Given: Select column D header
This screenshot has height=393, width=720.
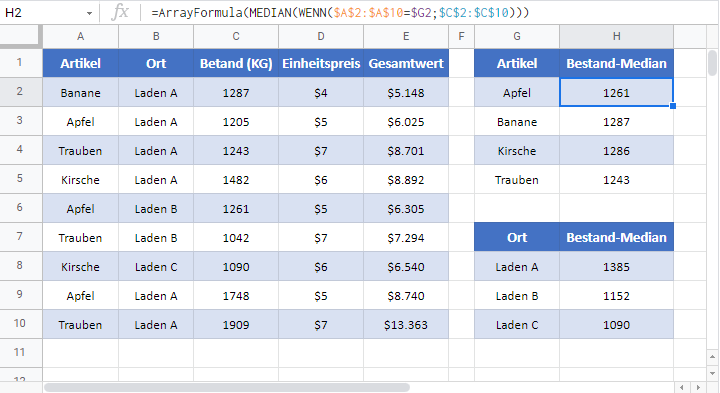Looking at the screenshot, I should point(321,37).
